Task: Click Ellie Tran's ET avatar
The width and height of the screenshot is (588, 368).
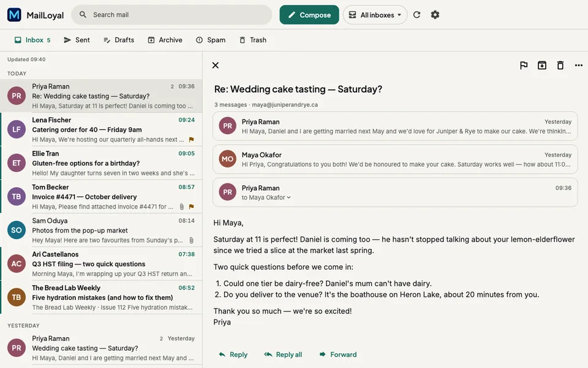Action: pyautogui.click(x=17, y=163)
